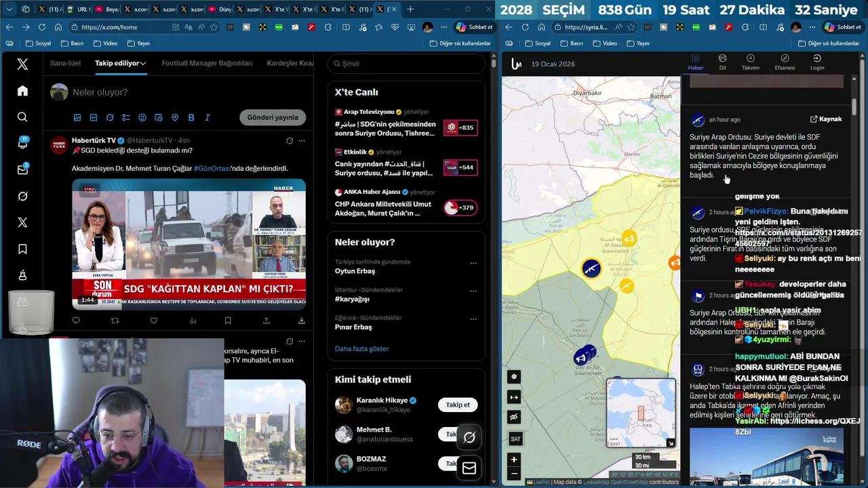Apply bold formatting in post composer
868x488 pixels.
pos(191,117)
